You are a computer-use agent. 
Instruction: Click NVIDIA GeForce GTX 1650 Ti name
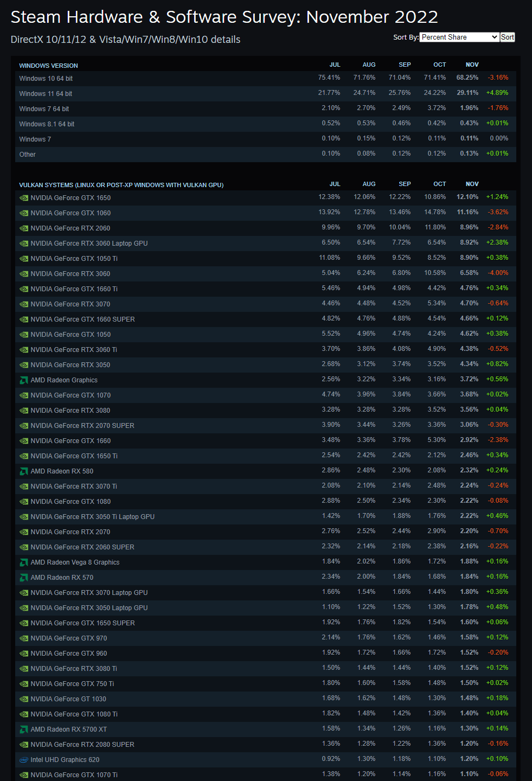click(74, 456)
